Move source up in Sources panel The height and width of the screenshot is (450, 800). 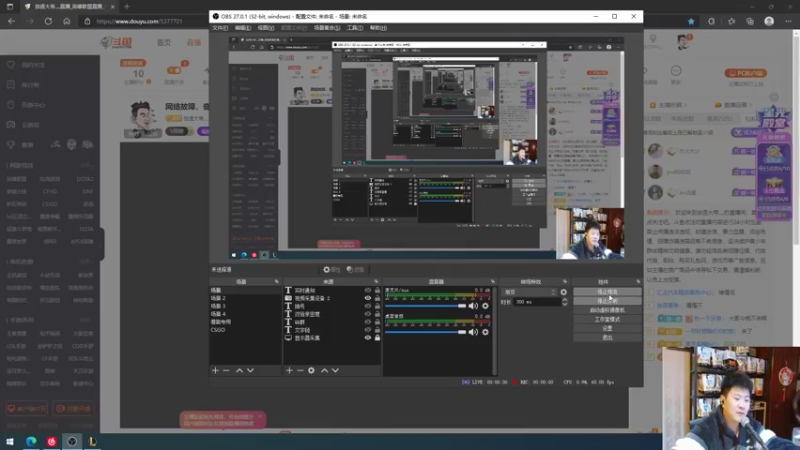click(x=324, y=370)
